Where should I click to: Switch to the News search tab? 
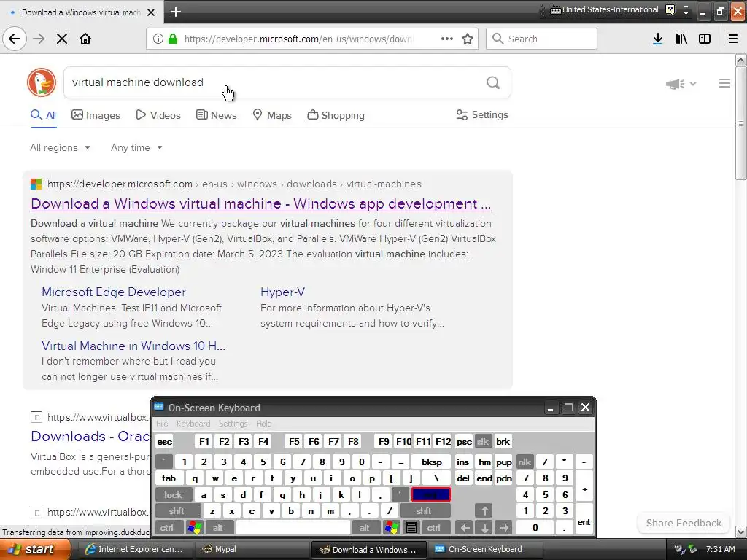pyautogui.click(x=217, y=115)
